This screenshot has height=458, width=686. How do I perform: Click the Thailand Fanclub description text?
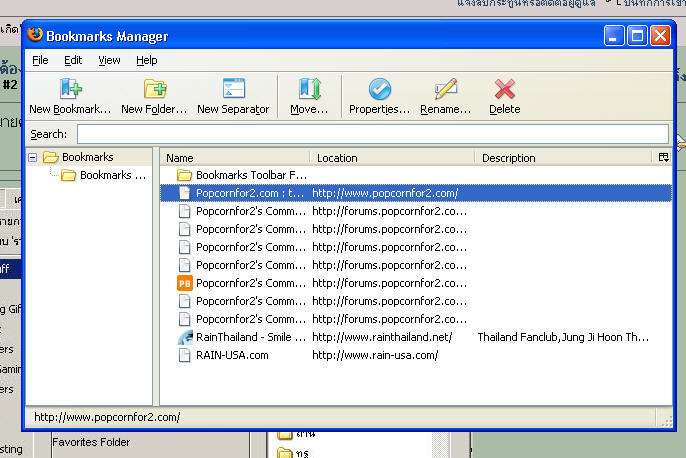click(563, 337)
